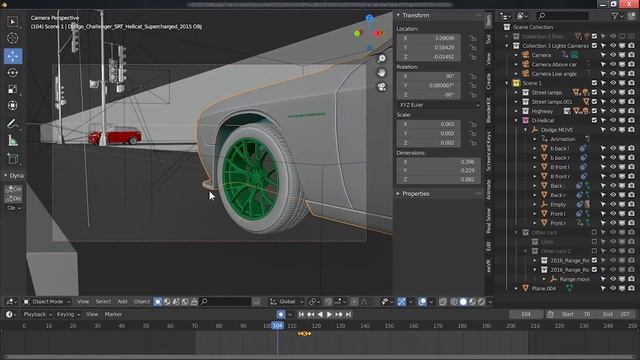Image resolution: width=640 pixels, height=360 pixels.
Task: Open the Global transform orientation dropdown
Action: coord(287,302)
